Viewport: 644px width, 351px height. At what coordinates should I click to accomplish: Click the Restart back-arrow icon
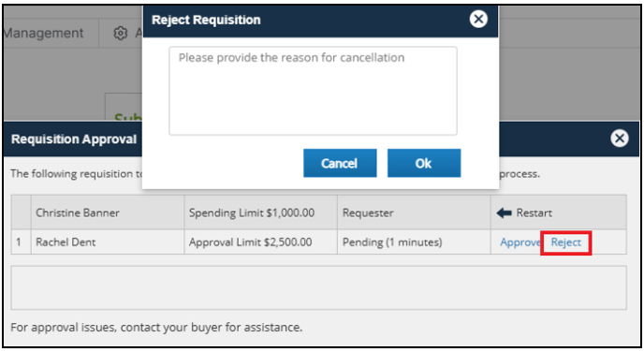[x=504, y=213]
